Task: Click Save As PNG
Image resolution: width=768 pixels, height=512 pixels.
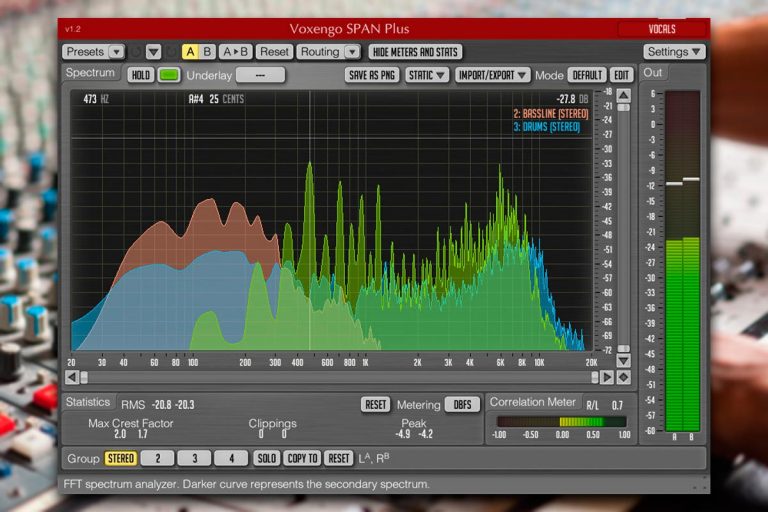Action: coord(372,75)
